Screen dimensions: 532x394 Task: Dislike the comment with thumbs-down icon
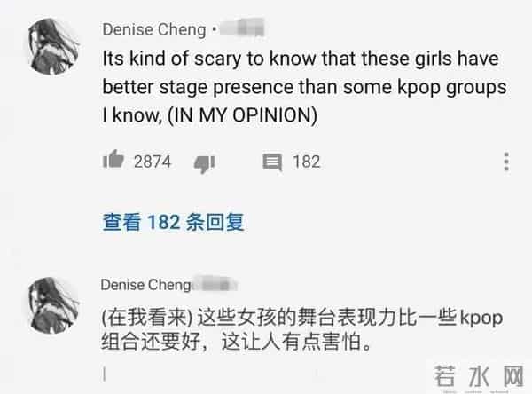coord(205,162)
